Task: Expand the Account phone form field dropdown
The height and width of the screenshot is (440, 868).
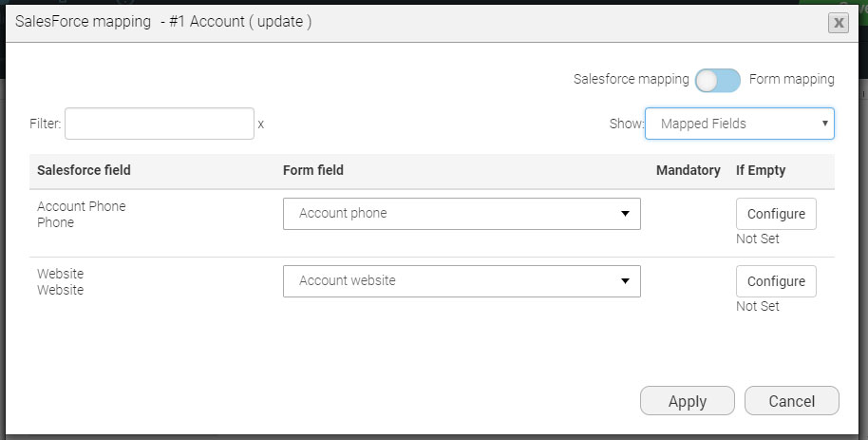Action: point(462,214)
